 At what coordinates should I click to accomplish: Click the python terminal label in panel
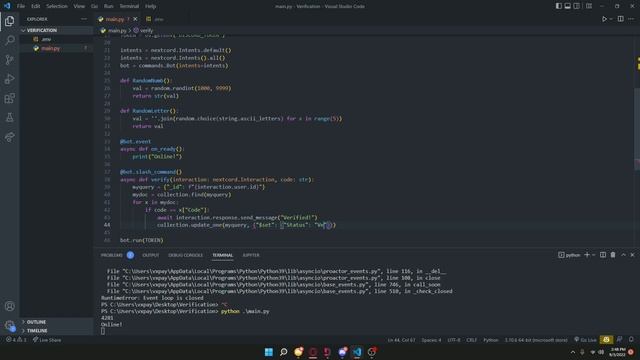click(x=569, y=255)
